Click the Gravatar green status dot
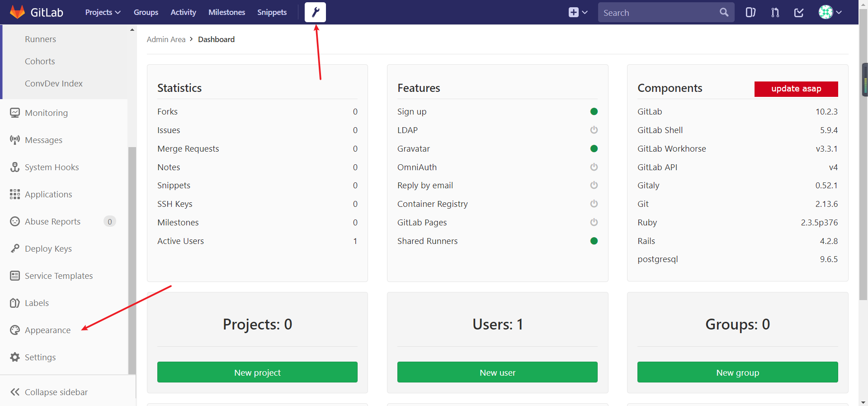This screenshot has height=406, width=868. click(594, 148)
